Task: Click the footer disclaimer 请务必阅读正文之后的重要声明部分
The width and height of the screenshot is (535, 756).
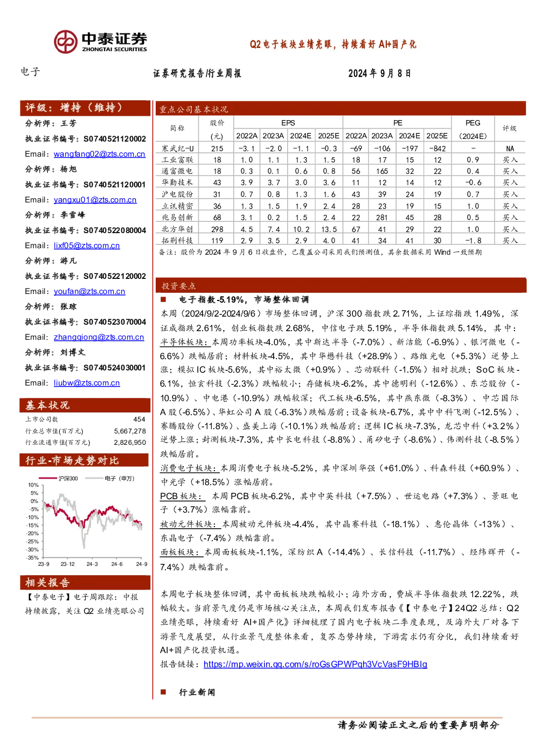Action: pyautogui.click(x=419, y=725)
